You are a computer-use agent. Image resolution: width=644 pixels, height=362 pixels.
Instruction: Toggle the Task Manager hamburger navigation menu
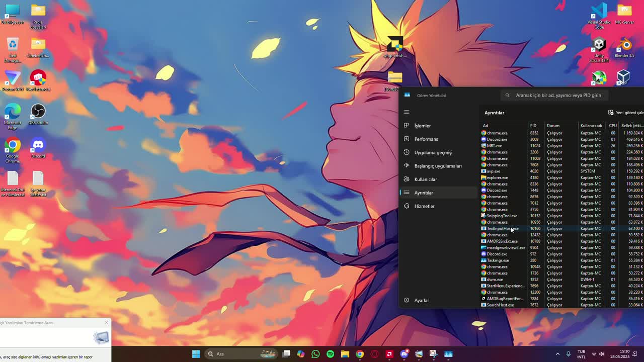tap(407, 112)
